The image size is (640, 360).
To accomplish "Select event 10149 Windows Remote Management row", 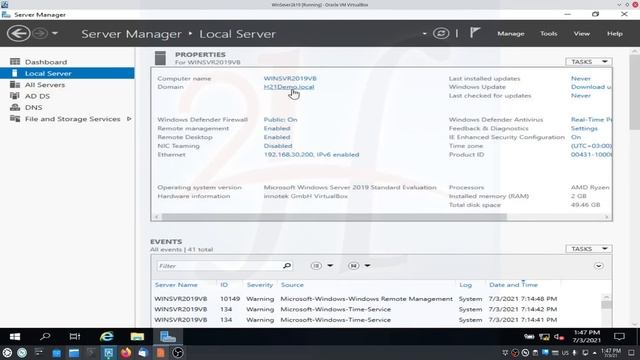I will tap(376, 299).
